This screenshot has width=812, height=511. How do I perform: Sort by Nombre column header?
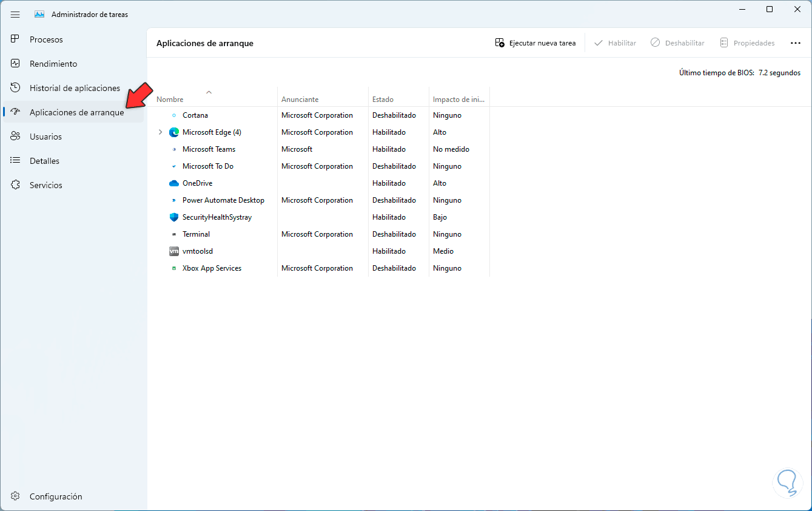(212, 97)
